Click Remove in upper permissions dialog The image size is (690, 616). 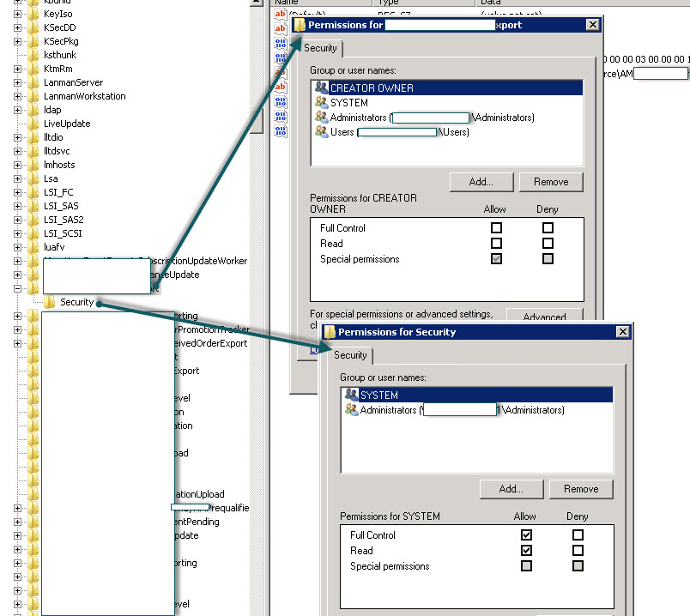(x=551, y=182)
